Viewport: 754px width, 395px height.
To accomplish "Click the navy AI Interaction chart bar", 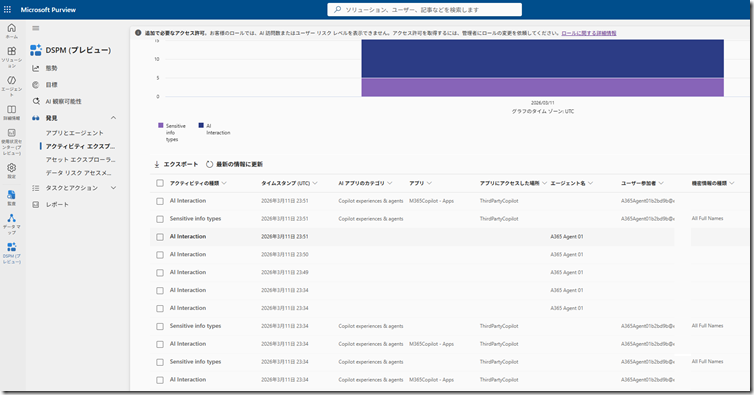I will [542, 59].
